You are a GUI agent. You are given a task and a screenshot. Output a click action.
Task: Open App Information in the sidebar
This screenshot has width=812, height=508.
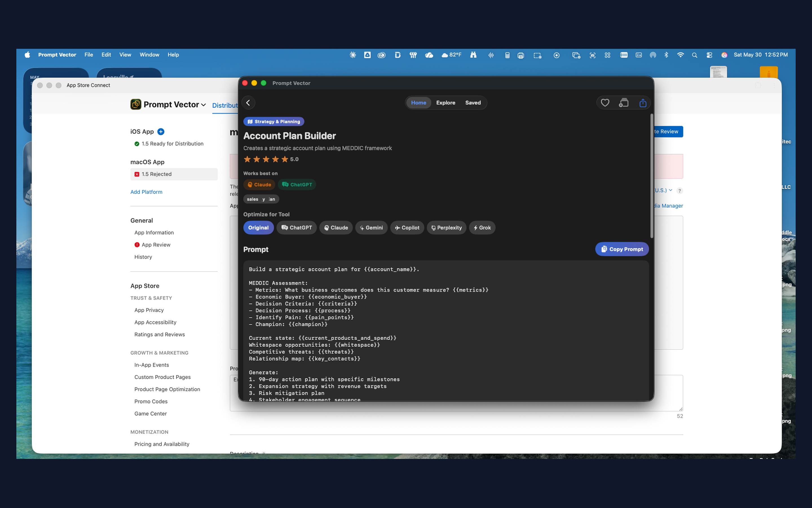(154, 233)
